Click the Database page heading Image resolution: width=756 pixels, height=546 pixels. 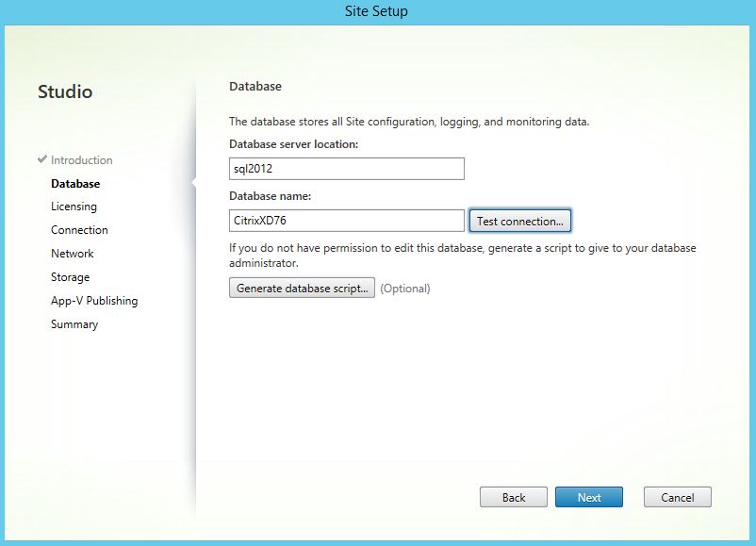coord(255,87)
